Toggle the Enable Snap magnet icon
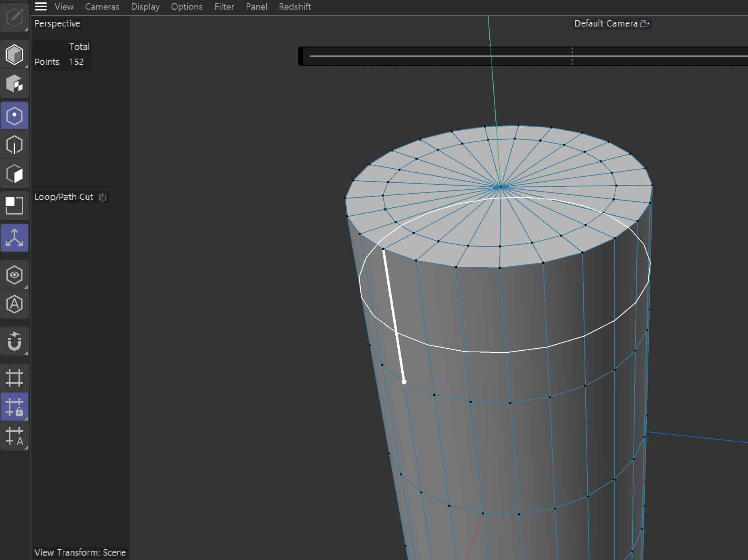The width and height of the screenshot is (748, 560). tap(14, 341)
